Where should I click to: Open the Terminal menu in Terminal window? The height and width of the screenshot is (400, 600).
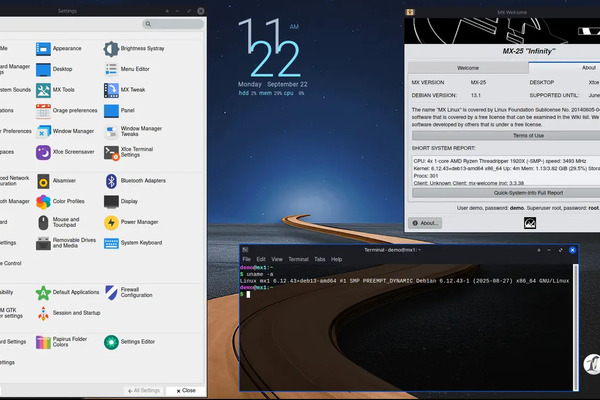click(298, 259)
